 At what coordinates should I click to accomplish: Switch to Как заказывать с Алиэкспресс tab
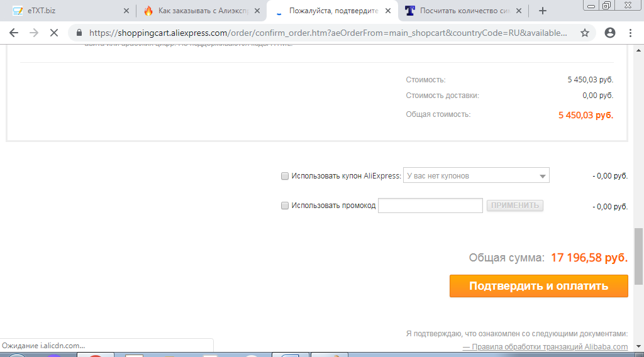point(195,11)
